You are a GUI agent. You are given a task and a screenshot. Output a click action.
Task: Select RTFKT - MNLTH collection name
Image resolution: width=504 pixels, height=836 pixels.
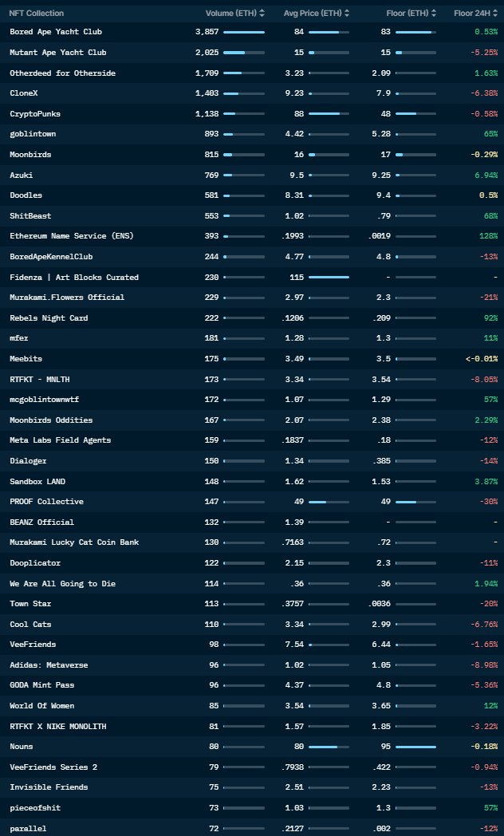pyautogui.click(x=39, y=379)
